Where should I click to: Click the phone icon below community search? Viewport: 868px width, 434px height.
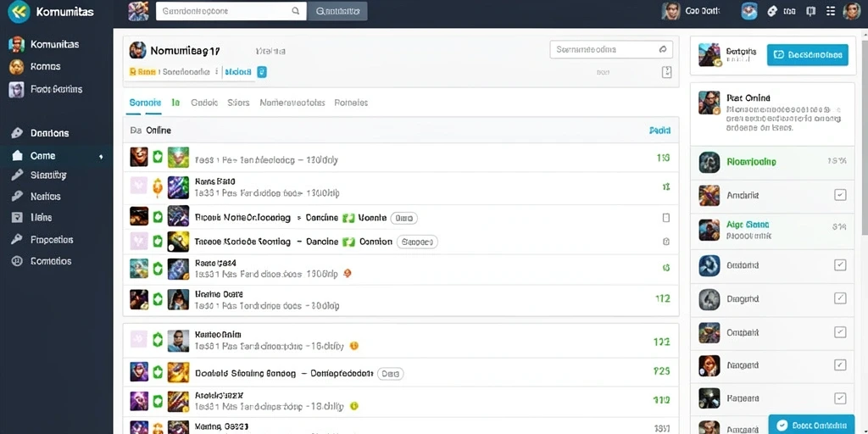click(666, 72)
